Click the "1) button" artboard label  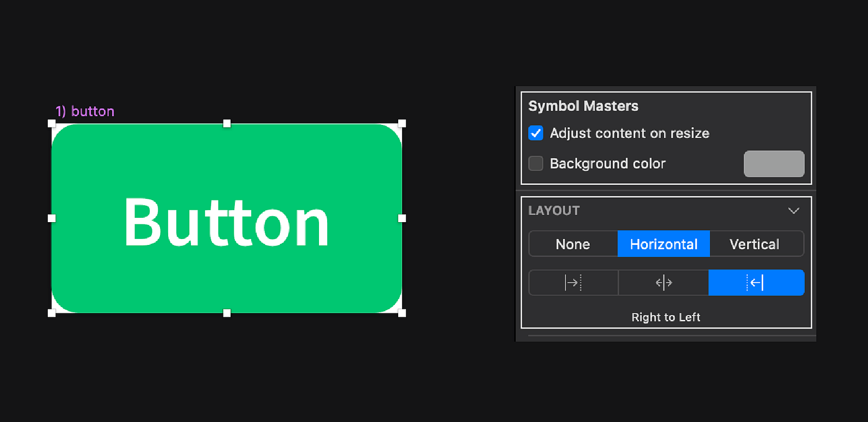click(85, 111)
